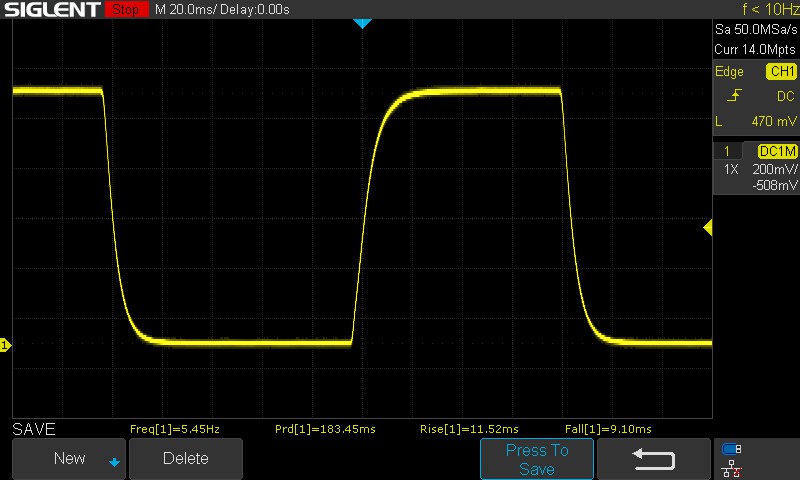This screenshot has height=480, width=800.
Task: Click the Stop run status indicator
Action: coord(126,9)
